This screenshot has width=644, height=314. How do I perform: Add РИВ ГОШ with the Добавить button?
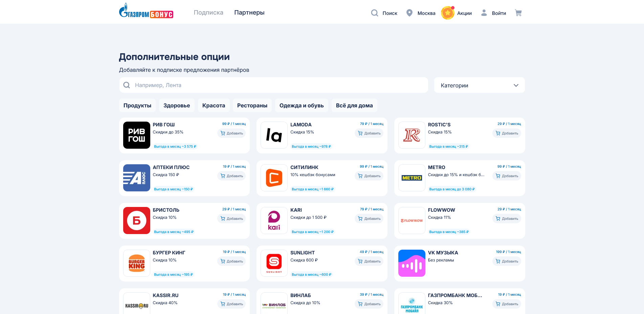[231, 133]
